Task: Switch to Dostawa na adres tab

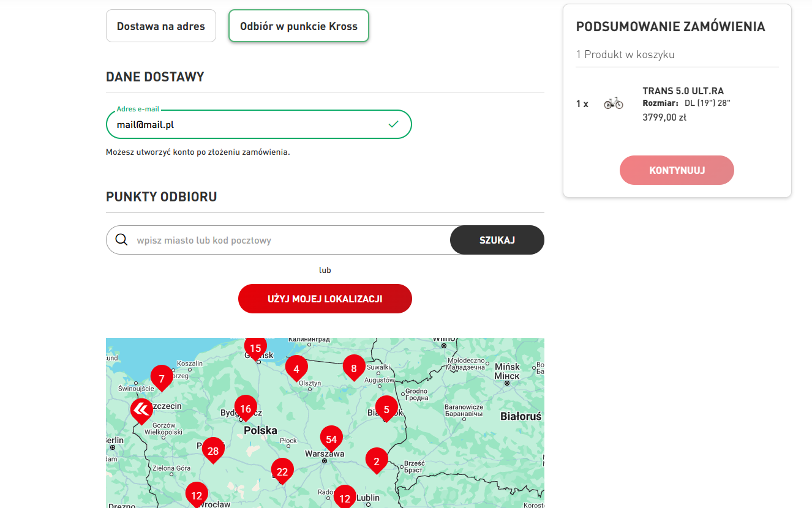Action: click(161, 26)
